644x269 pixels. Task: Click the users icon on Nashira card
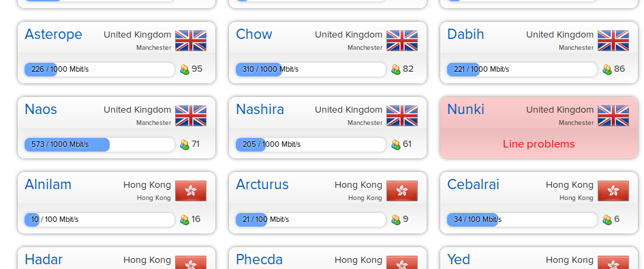(x=396, y=145)
